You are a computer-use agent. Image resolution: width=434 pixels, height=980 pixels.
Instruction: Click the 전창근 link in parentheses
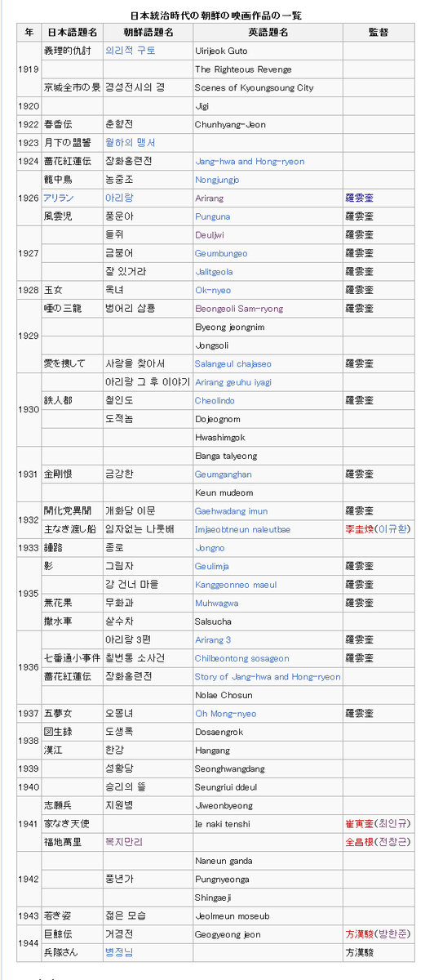[x=392, y=842]
